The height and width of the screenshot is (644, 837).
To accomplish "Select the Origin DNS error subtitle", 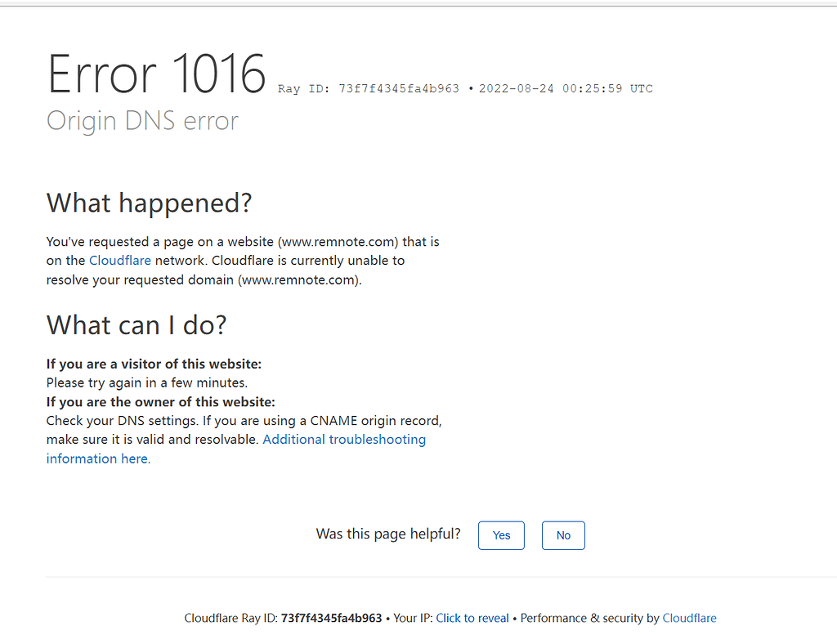I will (x=142, y=120).
